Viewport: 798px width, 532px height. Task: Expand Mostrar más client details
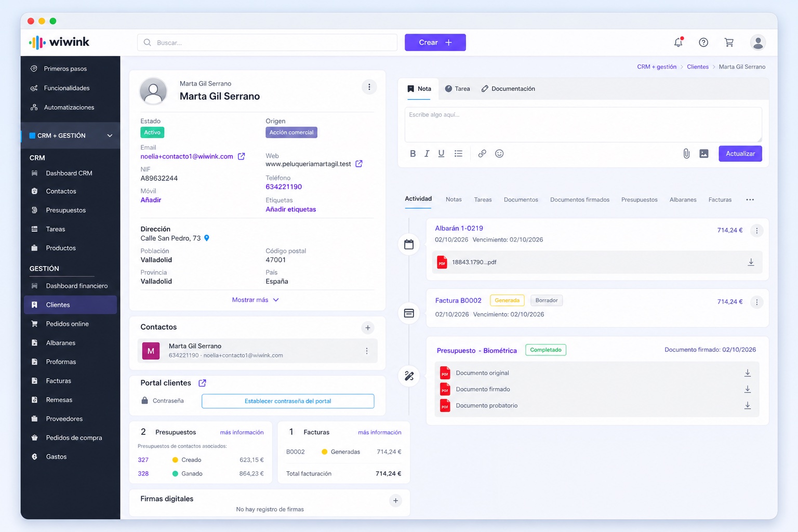pyautogui.click(x=256, y=300)
